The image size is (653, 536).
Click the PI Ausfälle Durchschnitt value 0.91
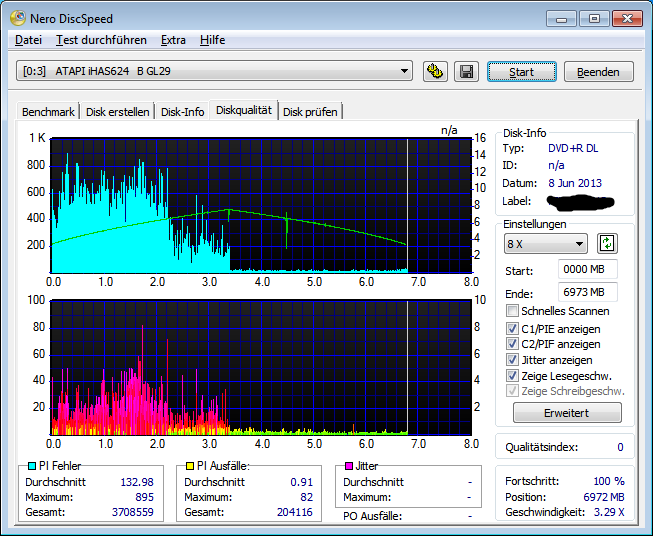pyautogui.click(x=301, y=482)
